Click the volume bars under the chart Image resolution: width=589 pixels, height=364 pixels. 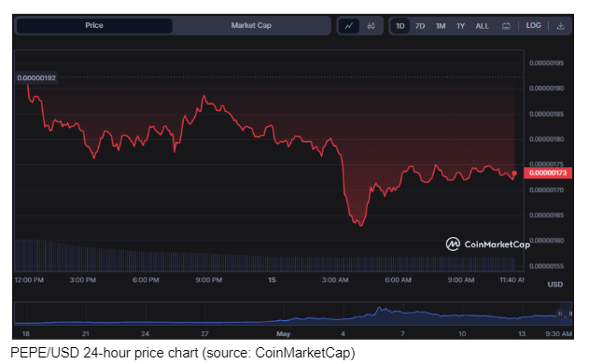point(264,256)
